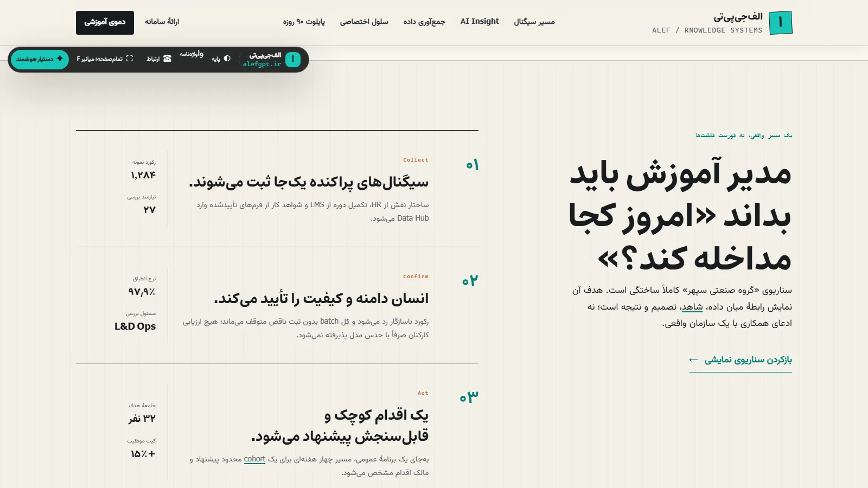Click the نرخ انطباق stat label

144,279
